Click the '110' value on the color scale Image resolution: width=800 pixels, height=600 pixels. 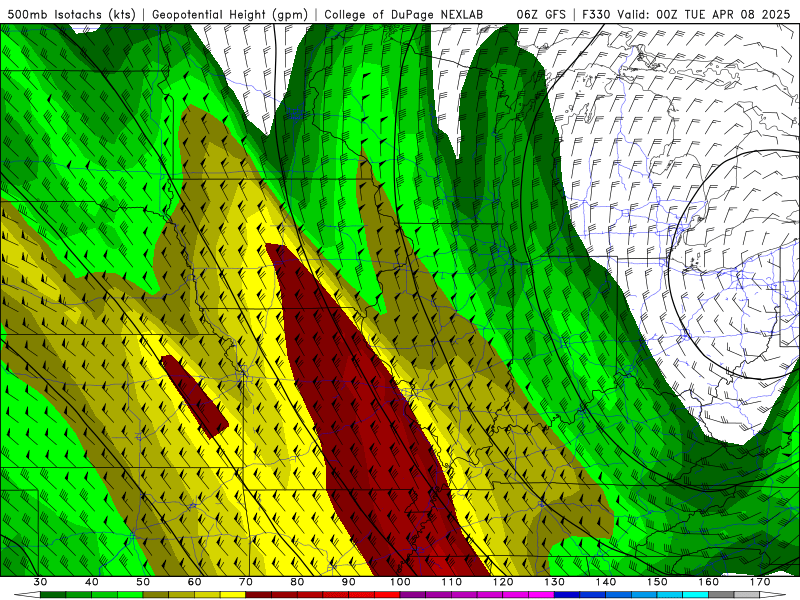pos(452,582)
